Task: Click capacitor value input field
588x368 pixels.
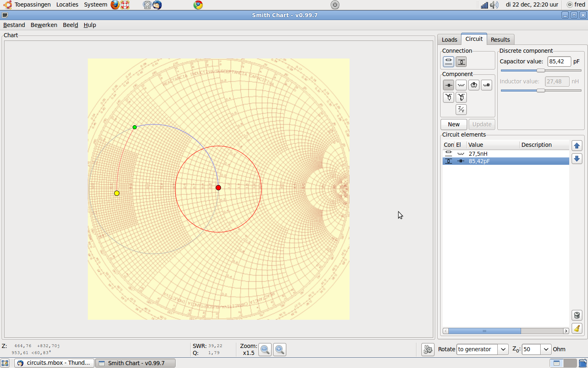Action: click(559, 61)
